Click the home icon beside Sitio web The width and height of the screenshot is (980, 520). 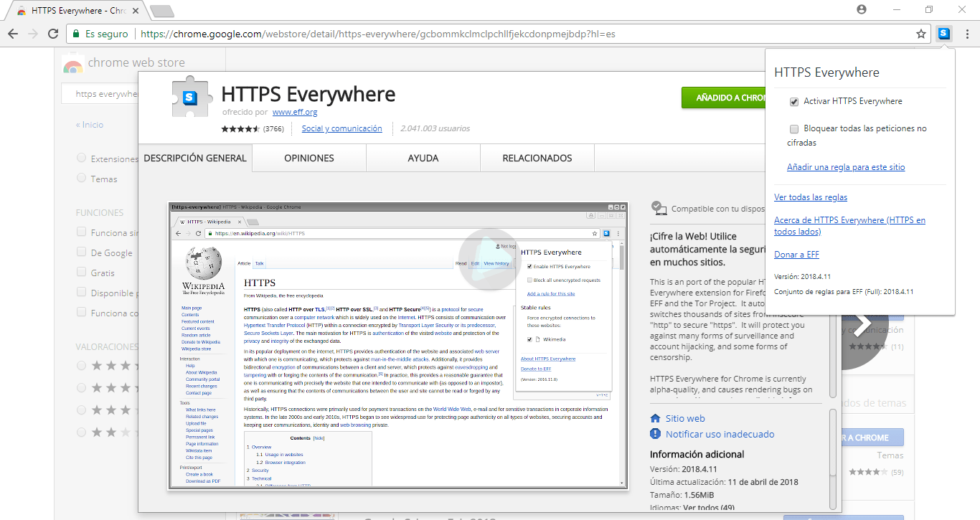[655, 418]
